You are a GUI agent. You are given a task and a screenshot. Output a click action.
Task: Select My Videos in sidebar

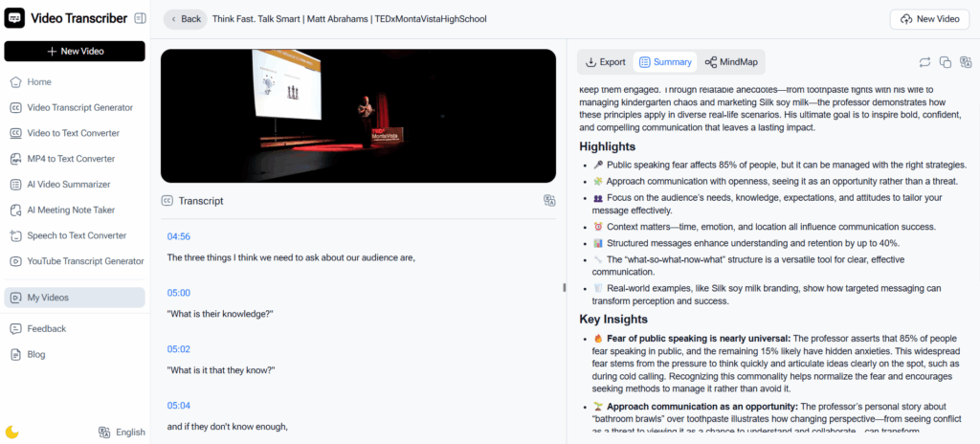(75, 298)
